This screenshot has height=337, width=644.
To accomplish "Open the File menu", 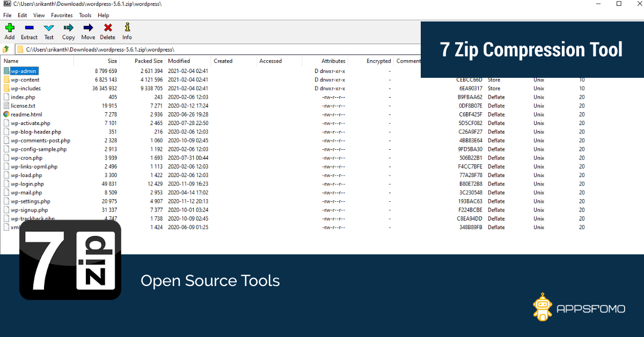I will (x=7, y=16).
